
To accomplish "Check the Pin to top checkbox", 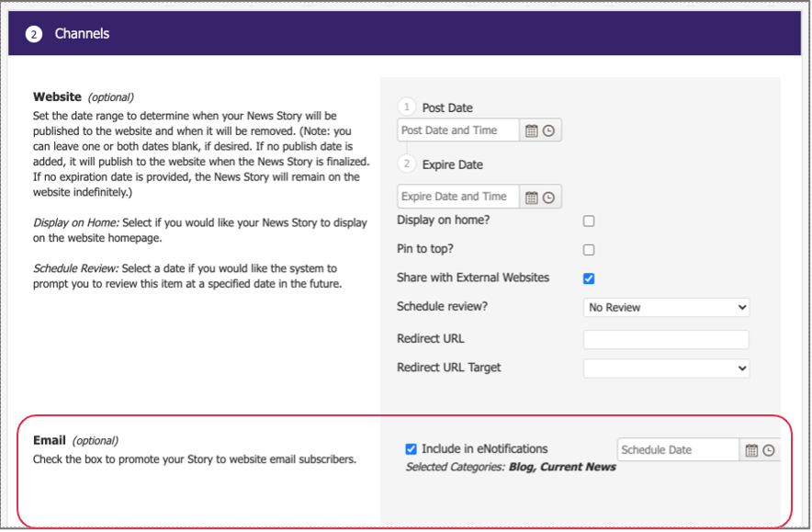I will click(x=589, y=250).
